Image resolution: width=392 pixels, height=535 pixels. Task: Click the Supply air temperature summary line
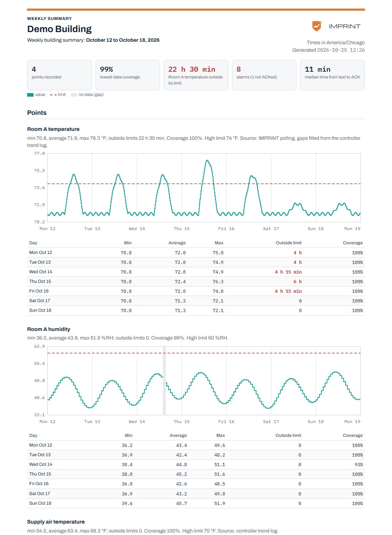click(153, 531)
